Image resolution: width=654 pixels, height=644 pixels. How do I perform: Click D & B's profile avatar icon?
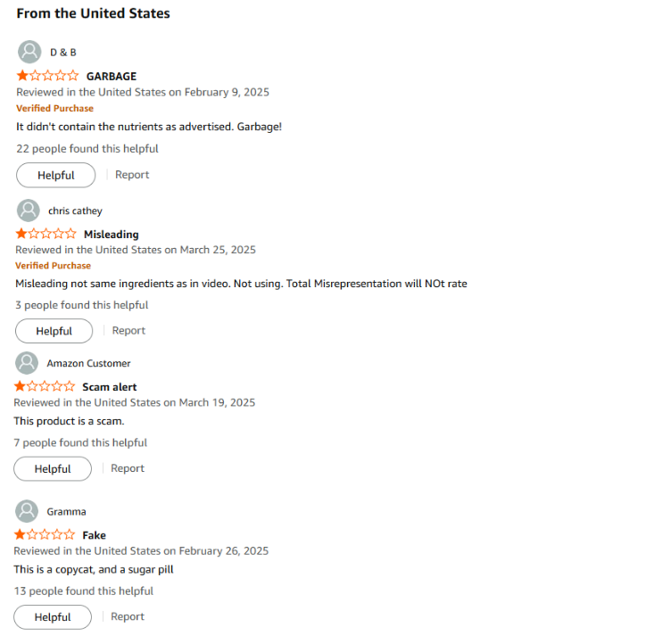point(29,52)
